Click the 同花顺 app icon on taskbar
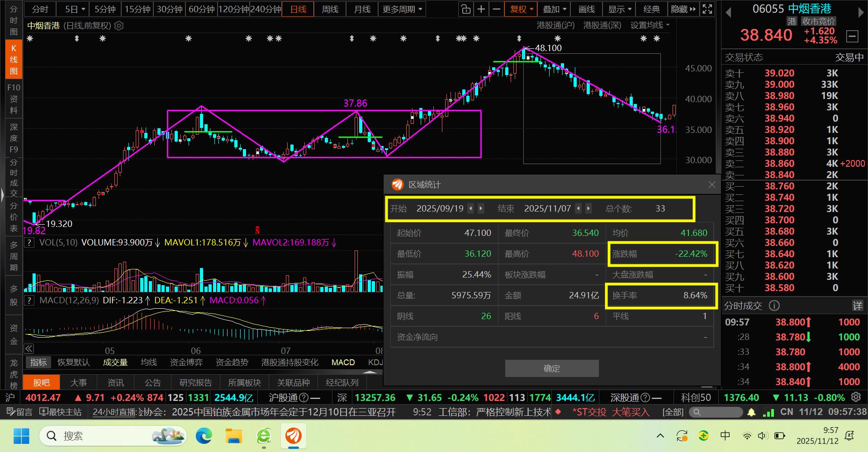Image resolution: width=868 pixels, height=452 pixels. point(294,436)
